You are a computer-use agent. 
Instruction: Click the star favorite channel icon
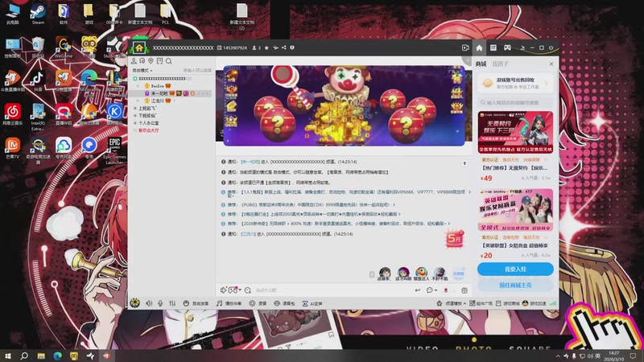tap(266, 47)
